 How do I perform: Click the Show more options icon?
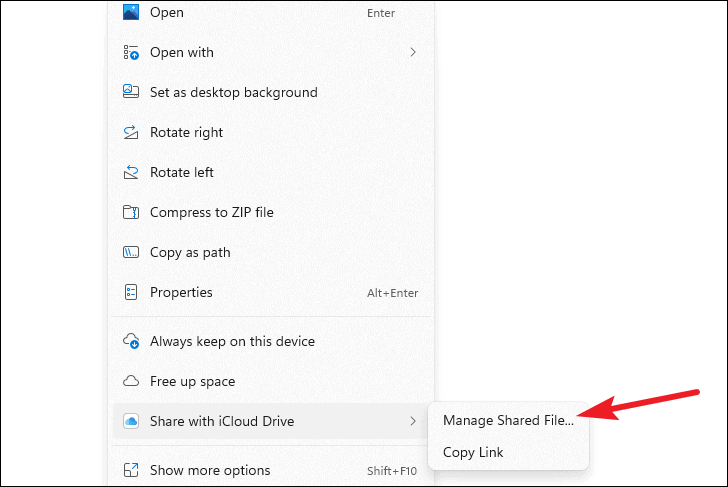131,470
